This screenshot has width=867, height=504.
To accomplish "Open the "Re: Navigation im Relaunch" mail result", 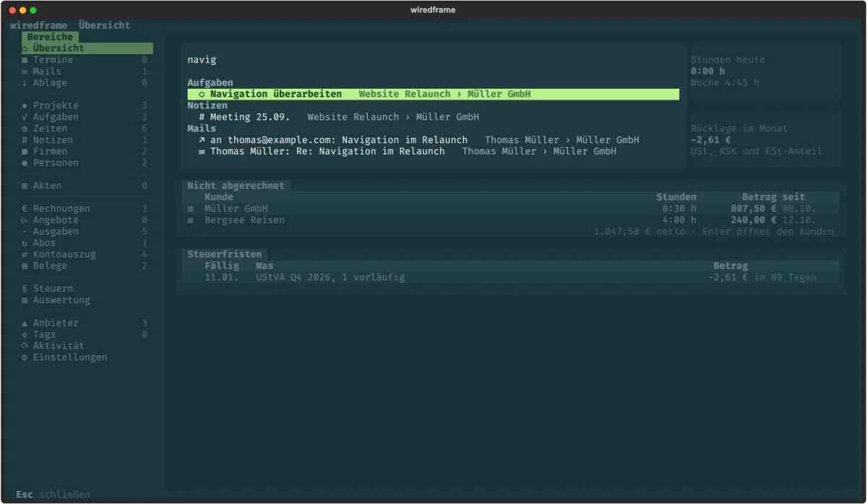I will point(433,152).
